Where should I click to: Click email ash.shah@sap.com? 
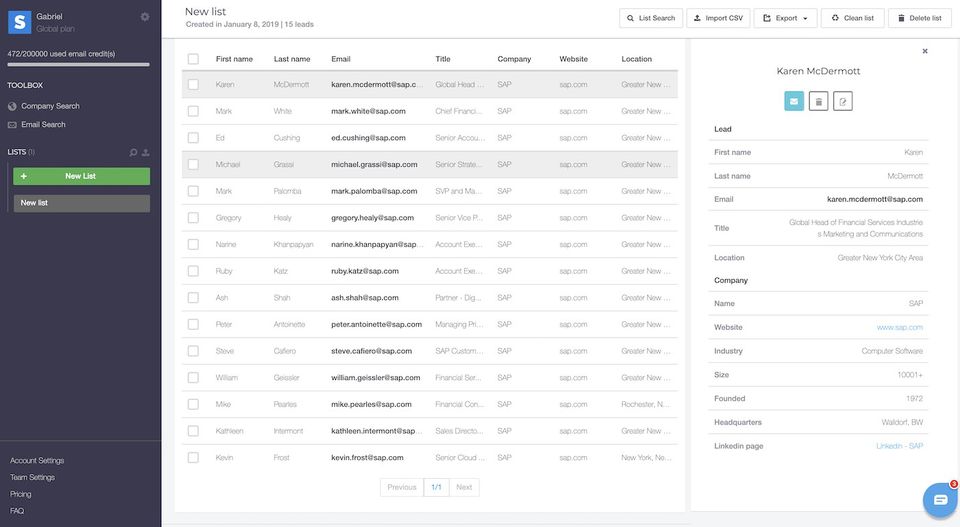pyautogui.click(x=365, y=298)
